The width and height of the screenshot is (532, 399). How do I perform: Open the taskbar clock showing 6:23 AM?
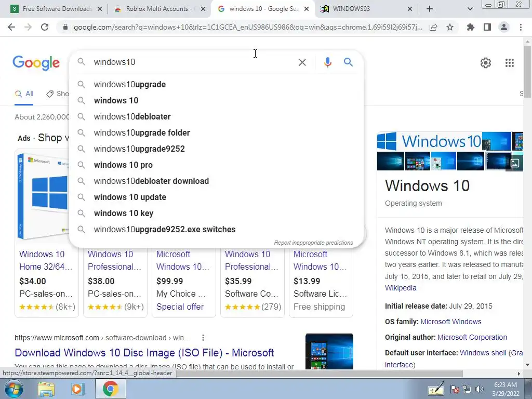coord(506,389)
